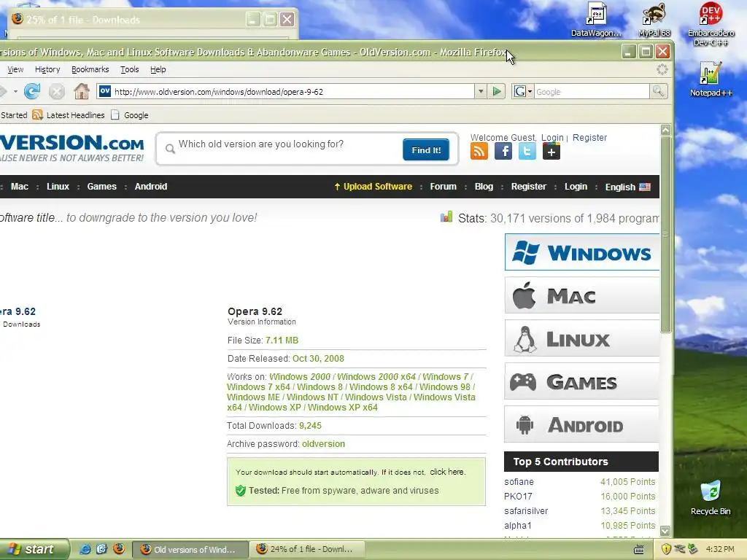Select Mac in the black nav bar
Viewport: 747px width, 560px height.
click(x=20, y=187)
